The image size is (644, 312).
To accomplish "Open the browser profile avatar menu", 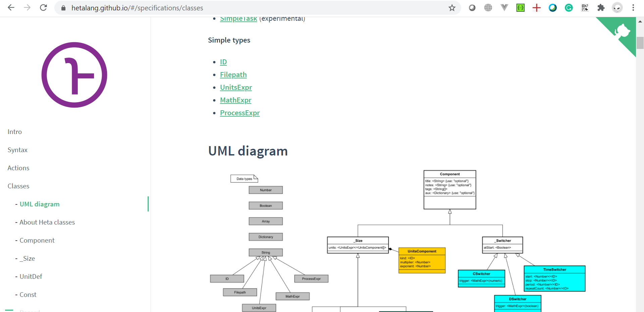I will pos(617,8).
